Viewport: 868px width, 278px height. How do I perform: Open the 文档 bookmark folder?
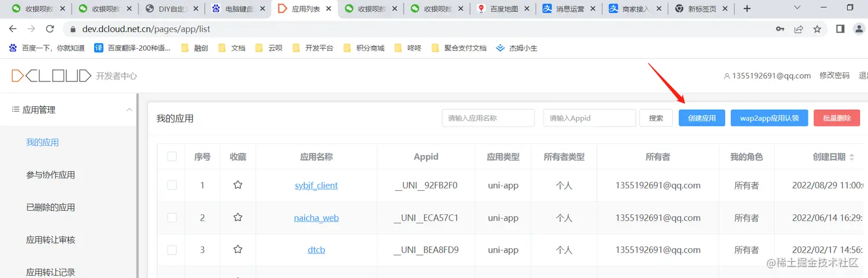tap(232, 48)
